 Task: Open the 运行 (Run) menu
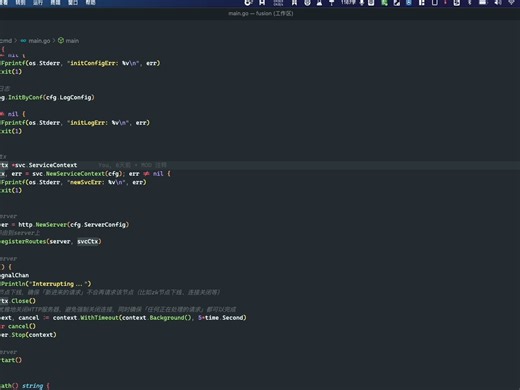38,2
